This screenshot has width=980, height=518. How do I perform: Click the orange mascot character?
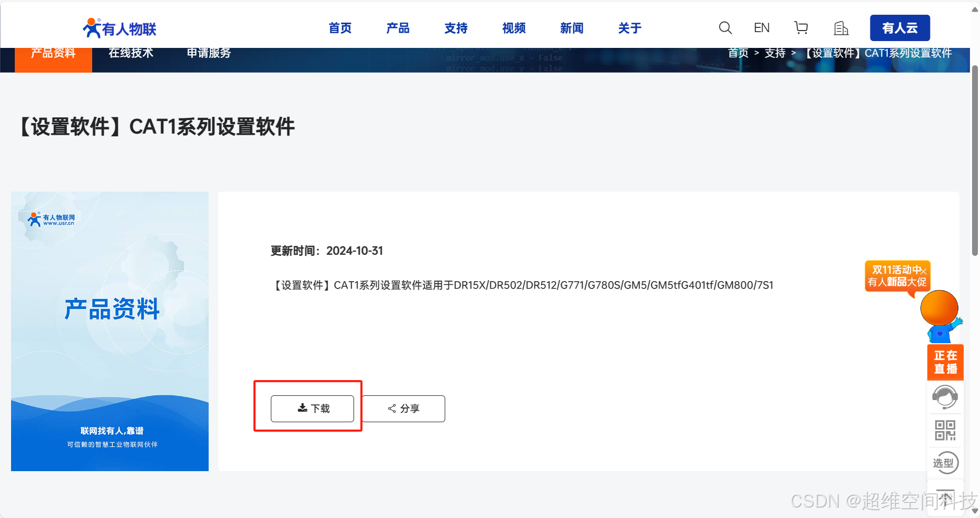(941, 316)
